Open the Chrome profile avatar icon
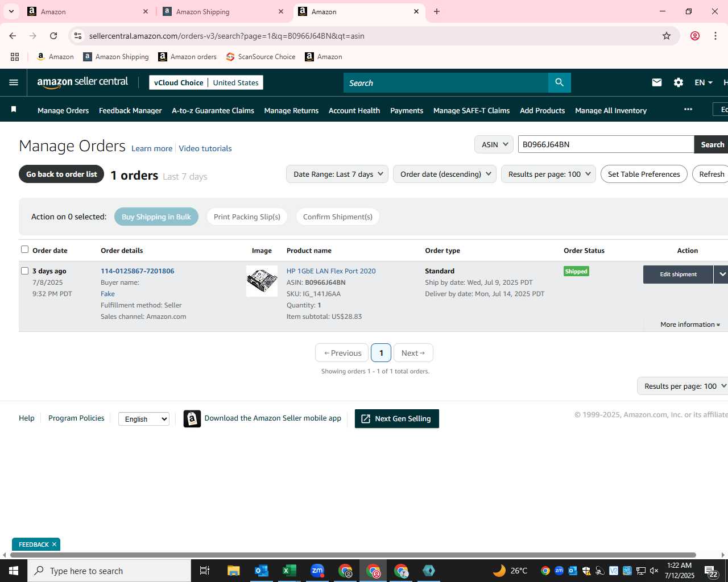Screen dimensions: 728x582 pos(695,36)
